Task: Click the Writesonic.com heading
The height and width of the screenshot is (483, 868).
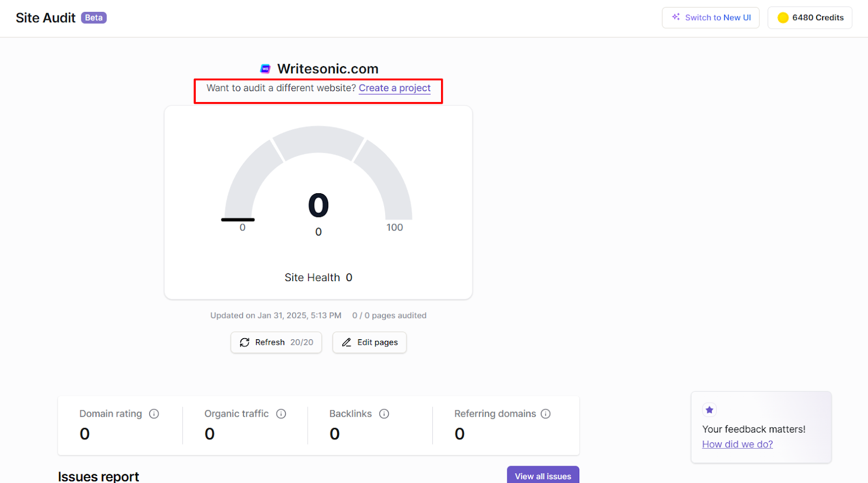Action: [x=328, y=69]
